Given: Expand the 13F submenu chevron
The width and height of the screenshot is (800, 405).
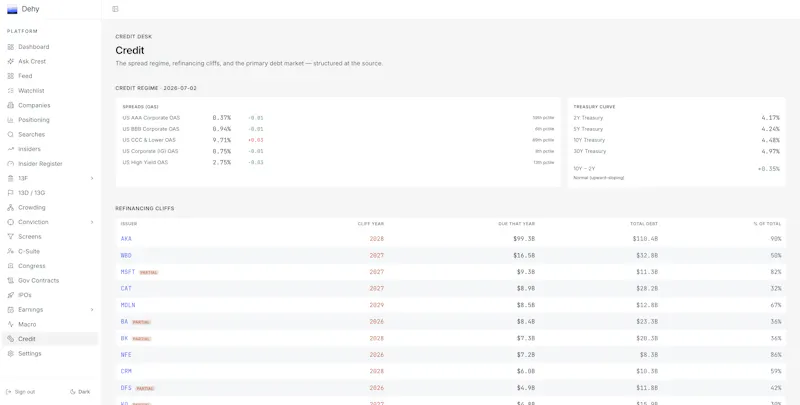Looking at the screenshot, I should pyautogui.click(x=92, y=179).
